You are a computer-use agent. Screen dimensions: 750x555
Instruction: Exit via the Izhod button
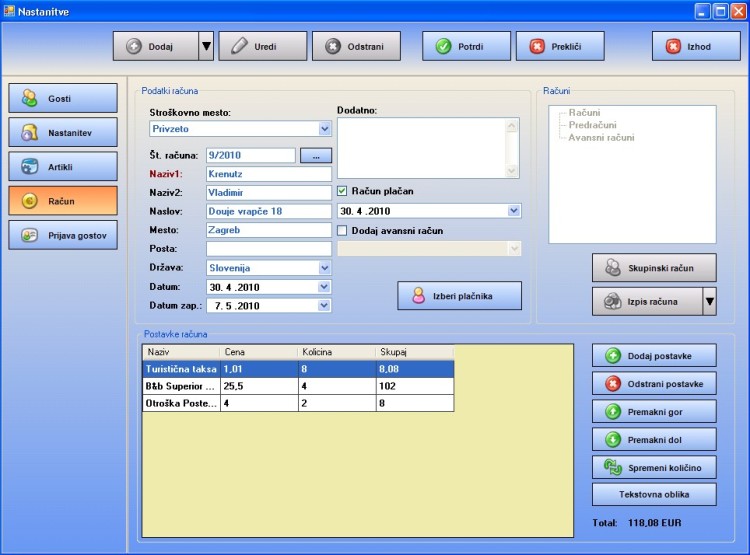696,47
